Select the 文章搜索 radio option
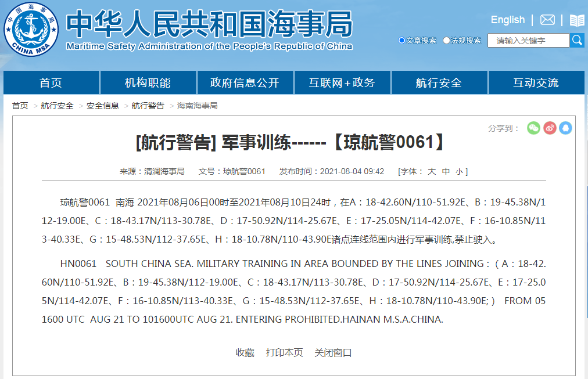 [x=401, y=41]
